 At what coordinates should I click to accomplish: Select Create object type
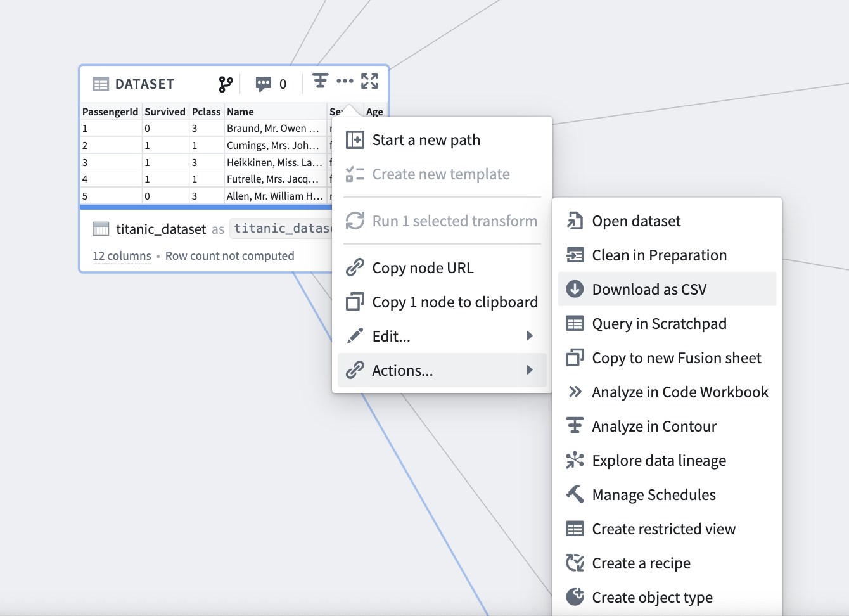click(x=667, y=597)
